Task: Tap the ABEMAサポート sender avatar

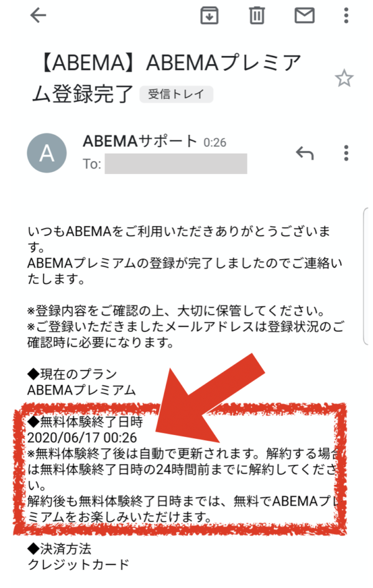Action: point(47,153)
